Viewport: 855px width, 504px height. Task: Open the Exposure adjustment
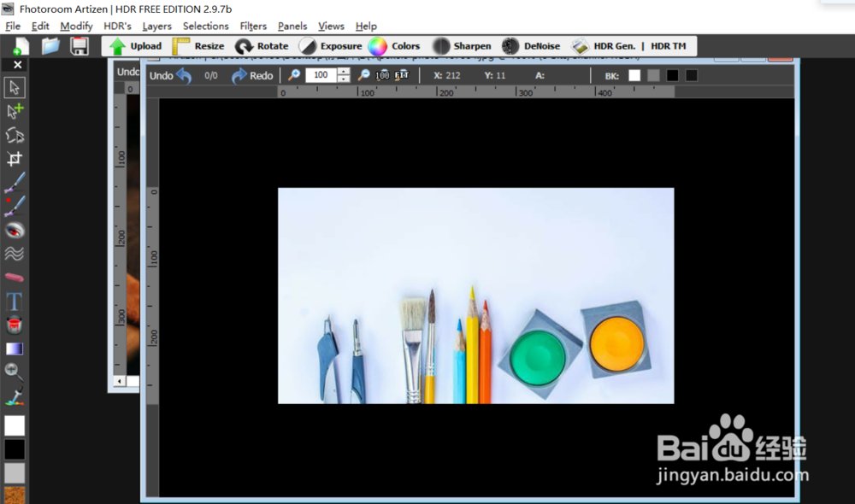(330, 46)
